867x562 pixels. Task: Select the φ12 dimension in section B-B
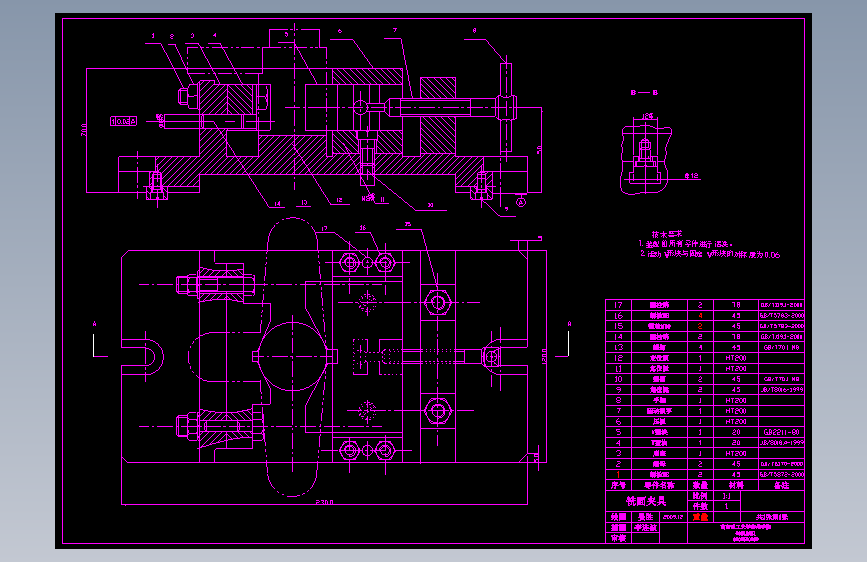tap(691, 176)
